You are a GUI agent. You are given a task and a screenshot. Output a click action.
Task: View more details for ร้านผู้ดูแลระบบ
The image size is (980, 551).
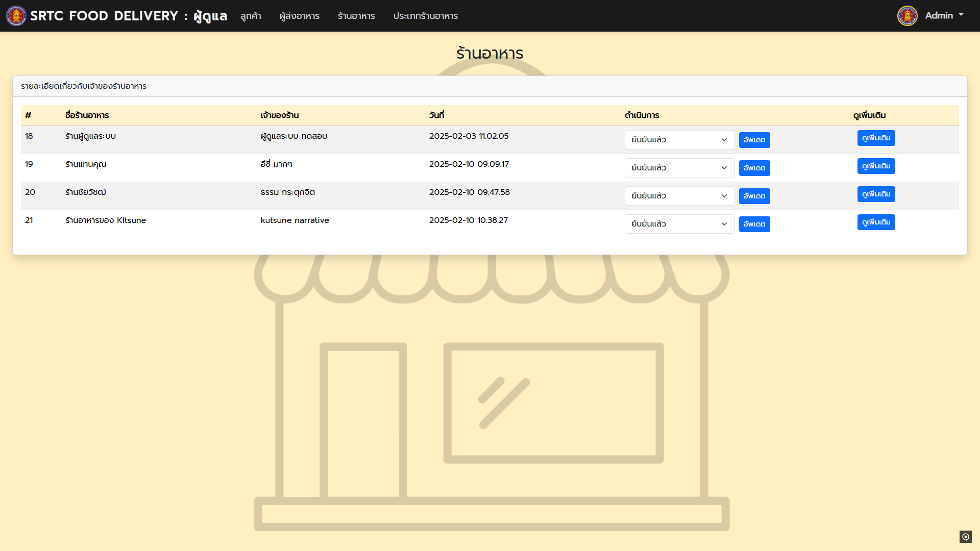click(x=876, y=138)
